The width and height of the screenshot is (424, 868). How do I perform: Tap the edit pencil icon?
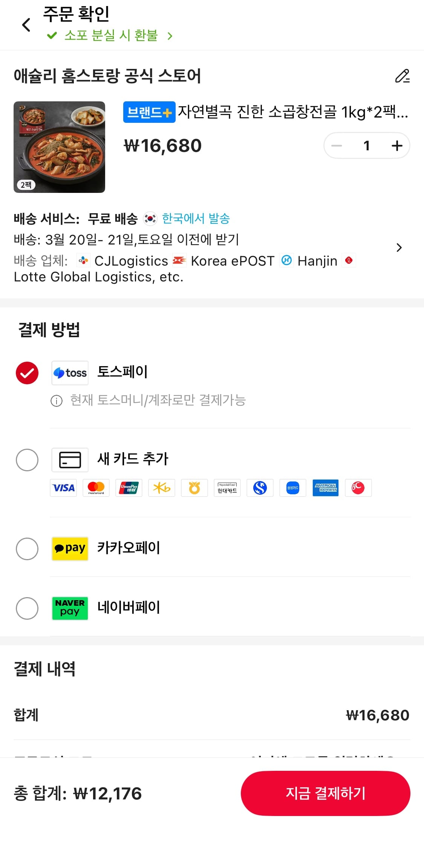tap(402, 76)
